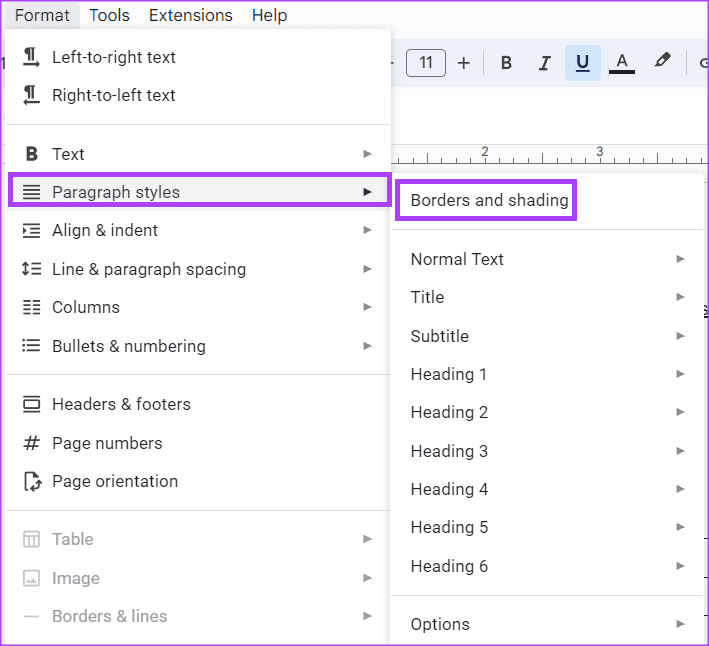
Task: Click the Paragraph styles lines icon
Action: 31,192
